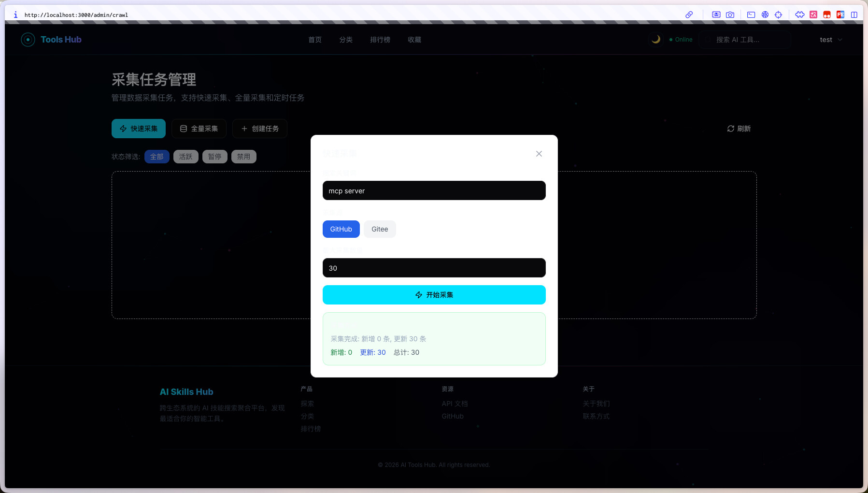This screenshot has height=493, width=868.
Task: Click the split-view sidebar icon
Action: (x=854, y=15)
